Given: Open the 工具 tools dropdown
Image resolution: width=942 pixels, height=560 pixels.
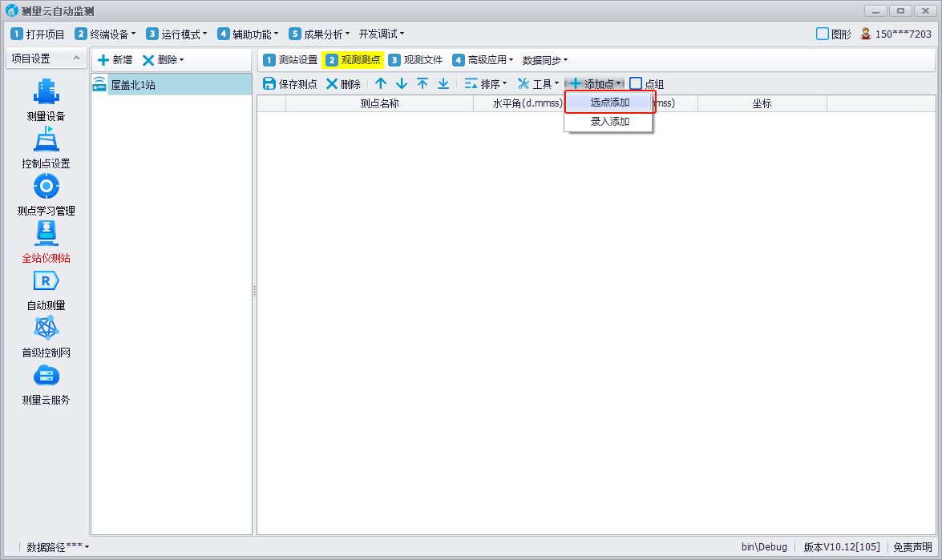Looking at the screenshot, I should point(538,83).
